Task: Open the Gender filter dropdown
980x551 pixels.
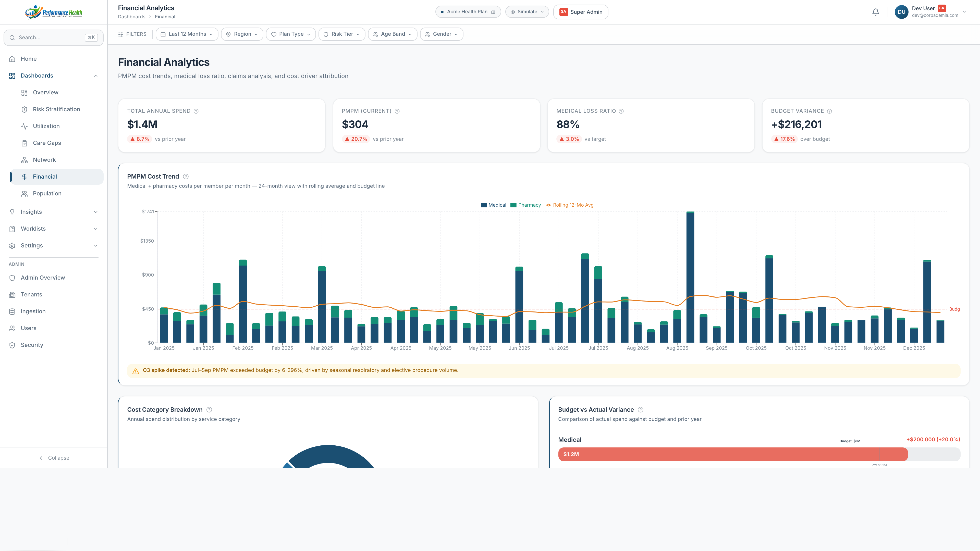Action: pyautogui.click(x=442, y=34)
